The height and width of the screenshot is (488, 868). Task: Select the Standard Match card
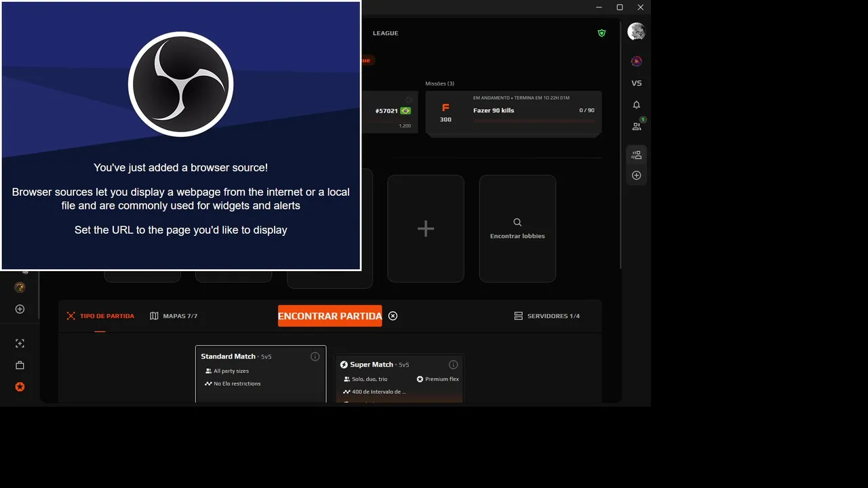260,374
